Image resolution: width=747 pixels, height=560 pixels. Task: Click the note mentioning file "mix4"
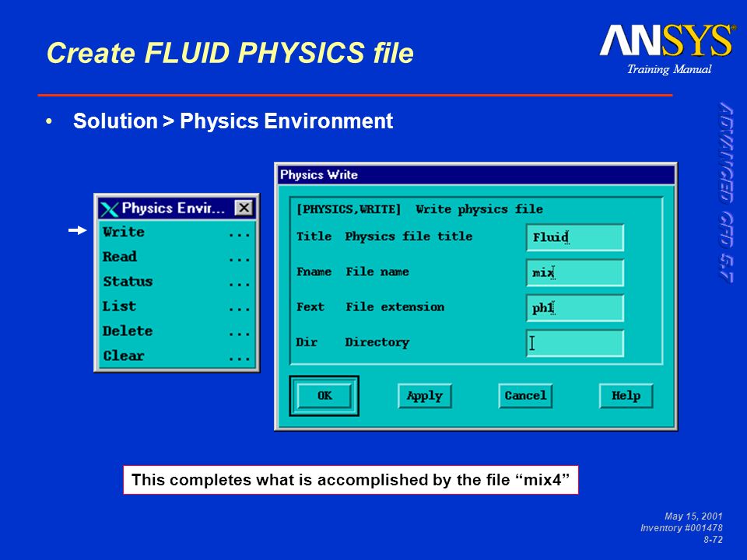351,480
